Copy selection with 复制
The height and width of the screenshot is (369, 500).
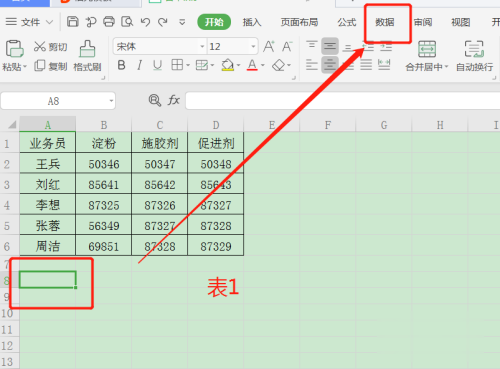point(51,66)
